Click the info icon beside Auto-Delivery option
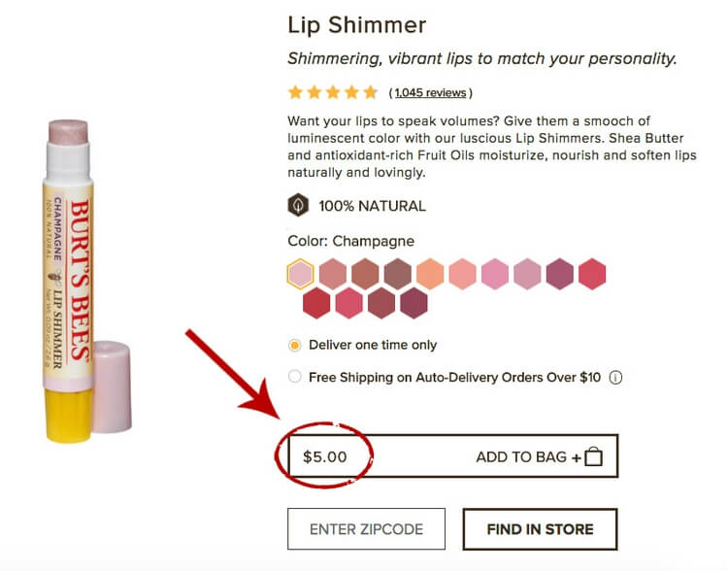 tap(615, 377)
